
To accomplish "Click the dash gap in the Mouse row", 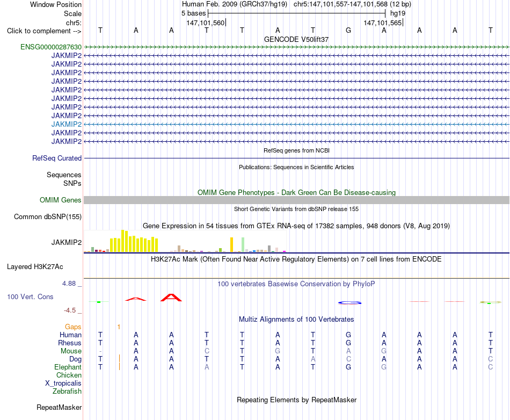I will click(x=100, y=351).
